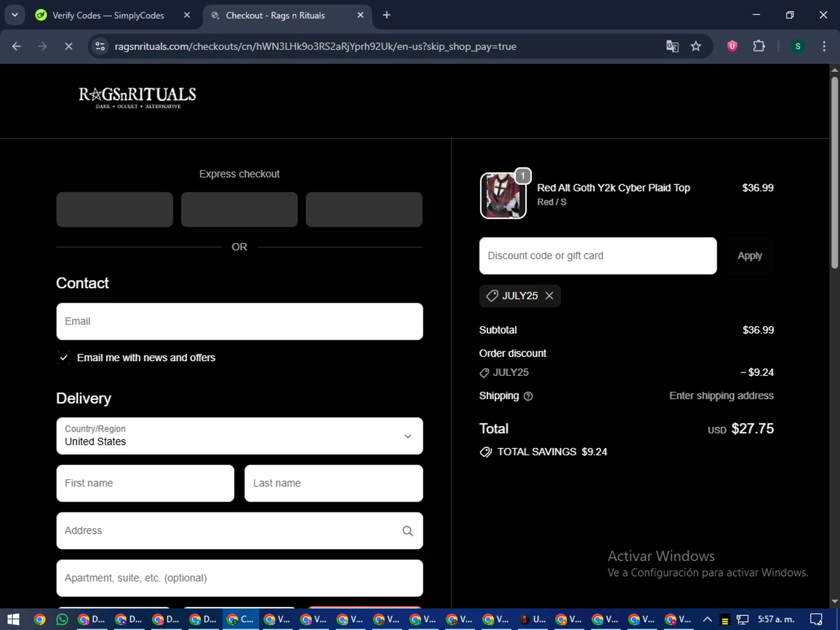
Task: Focus the Address field
Action: [240, 531]
